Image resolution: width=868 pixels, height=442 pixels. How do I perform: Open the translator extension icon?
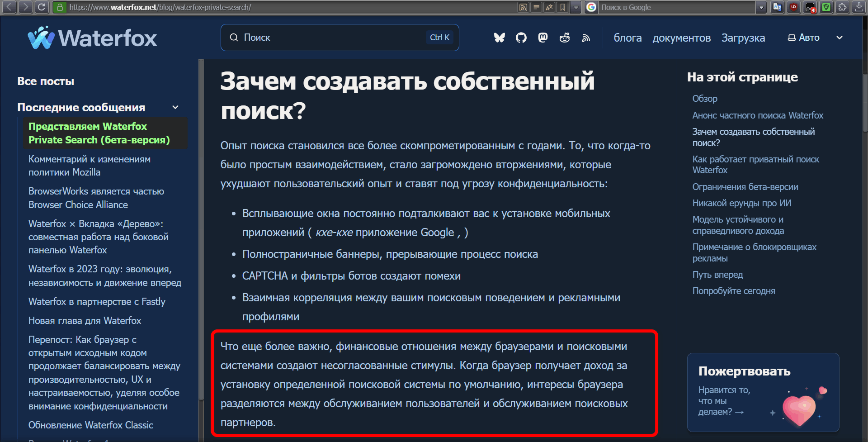click(x=777, y=7)
